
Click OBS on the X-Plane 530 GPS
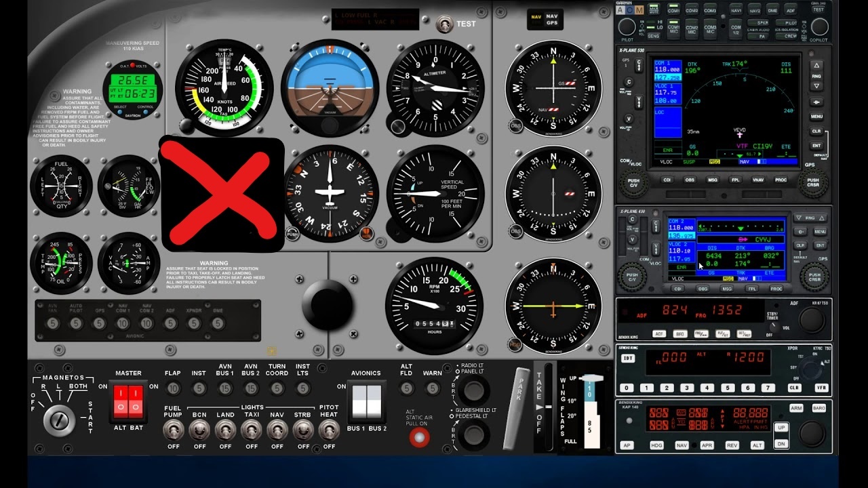[690, 180]
